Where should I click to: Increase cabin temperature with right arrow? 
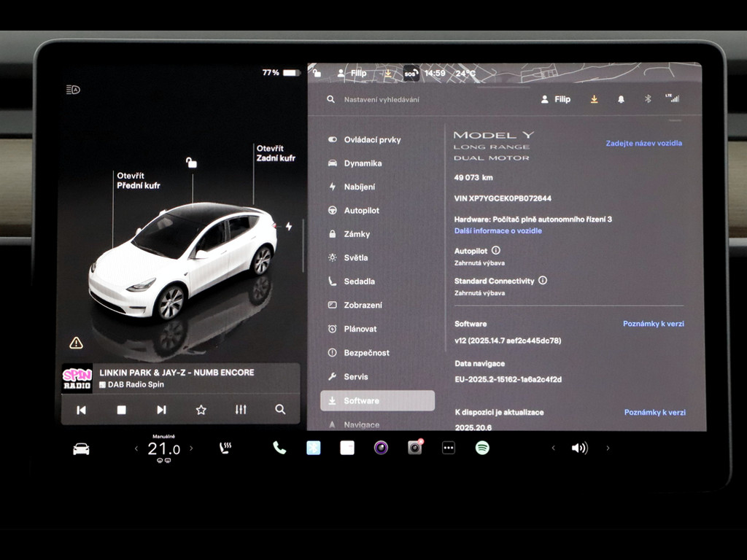(x=192, y=448)
